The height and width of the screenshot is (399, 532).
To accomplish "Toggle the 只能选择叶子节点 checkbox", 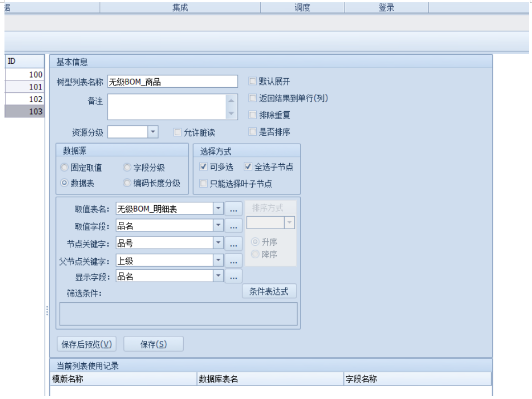I will point(204,183).
